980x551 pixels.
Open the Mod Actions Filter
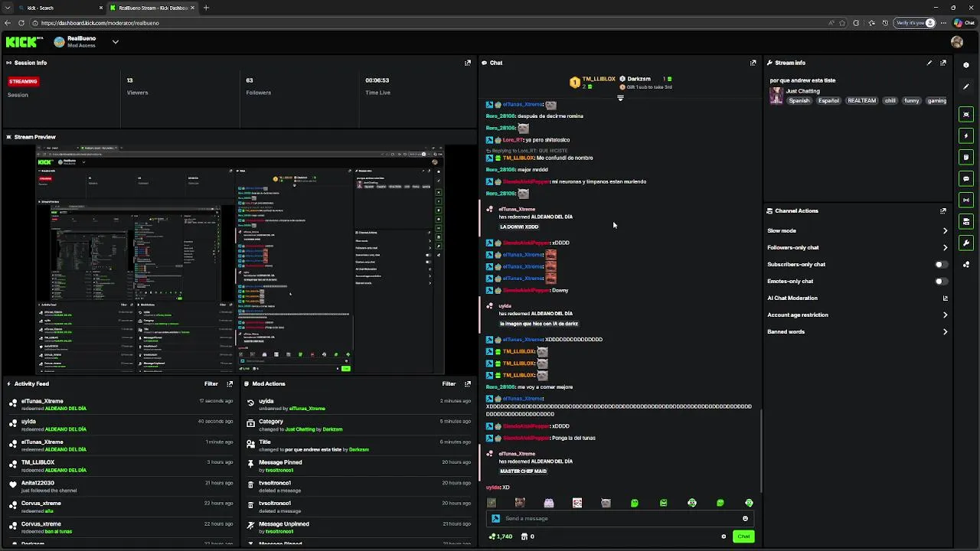pyautogui.click(x=449, y=383)
